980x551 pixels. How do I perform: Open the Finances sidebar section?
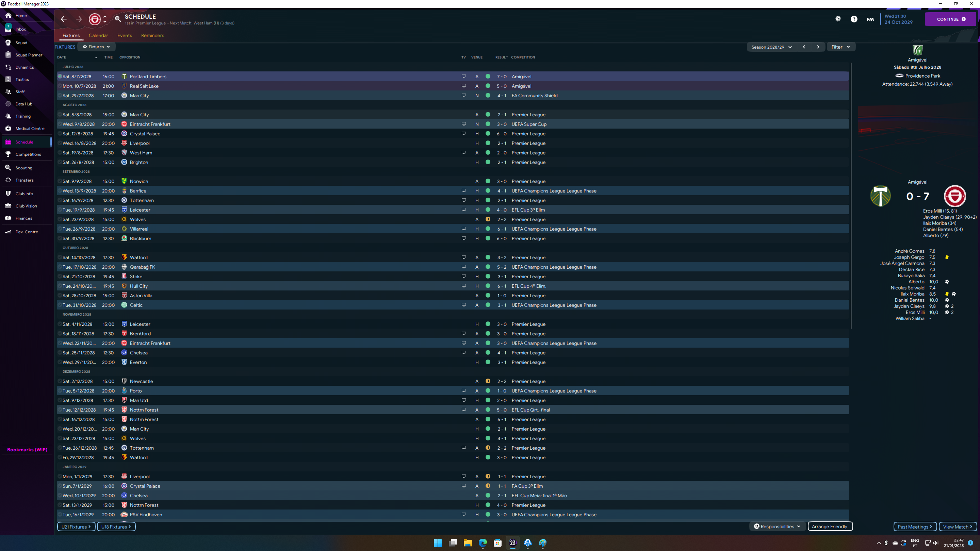23,218
